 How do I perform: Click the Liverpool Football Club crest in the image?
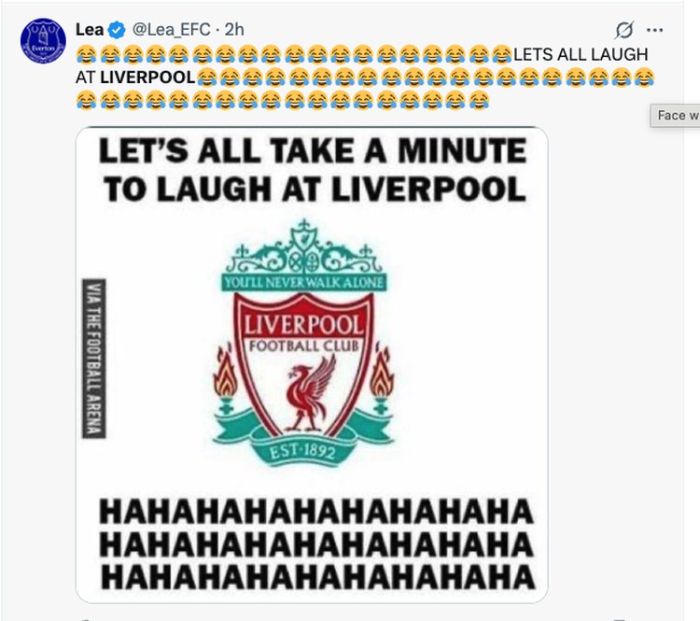(304, 343)
